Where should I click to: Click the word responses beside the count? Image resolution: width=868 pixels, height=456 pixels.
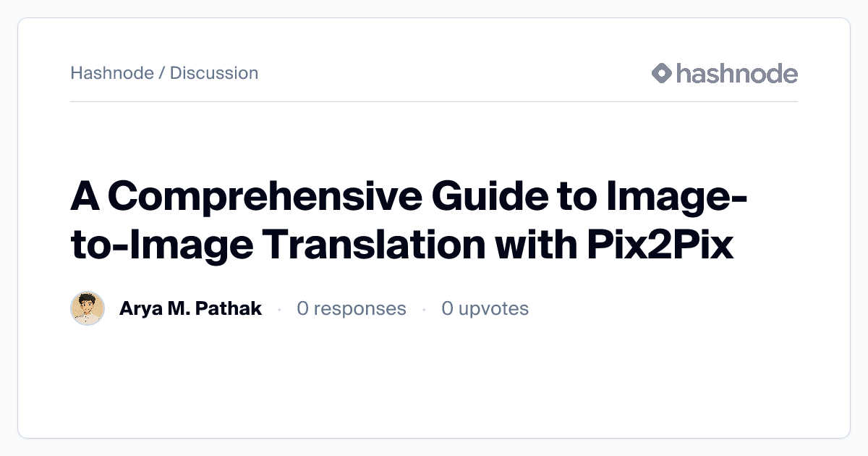360,309
